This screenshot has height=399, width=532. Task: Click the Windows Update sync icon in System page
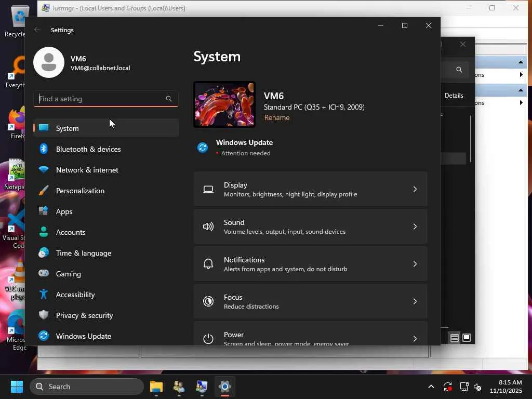(203, 148)
